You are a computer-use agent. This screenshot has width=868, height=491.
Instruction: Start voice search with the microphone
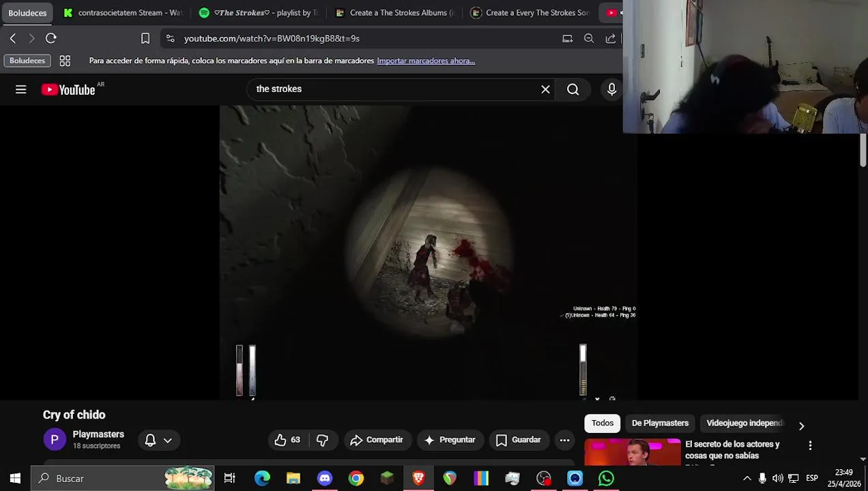(611, 89)
